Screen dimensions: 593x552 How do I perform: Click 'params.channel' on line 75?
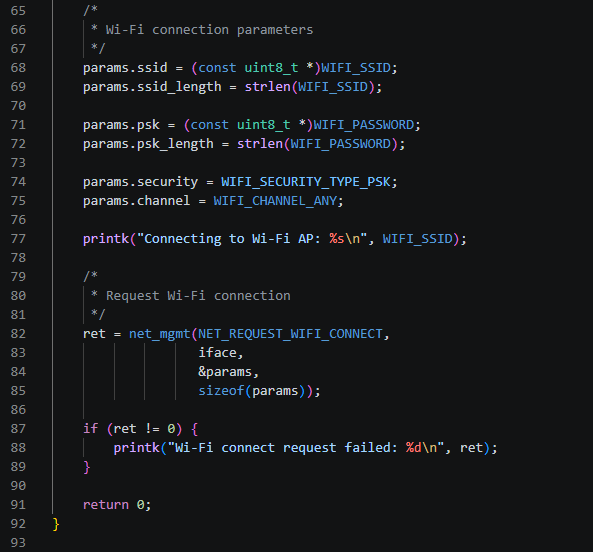coord(137,201)
